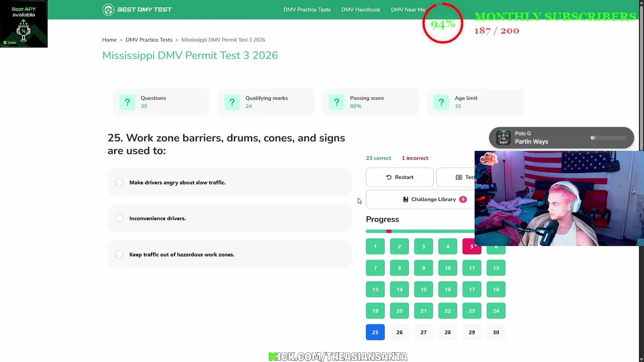Click the page title 'Mississippi DMV Permit Test 3 2026'
Viewport: 644px width, 362px height.
point(190,55)
